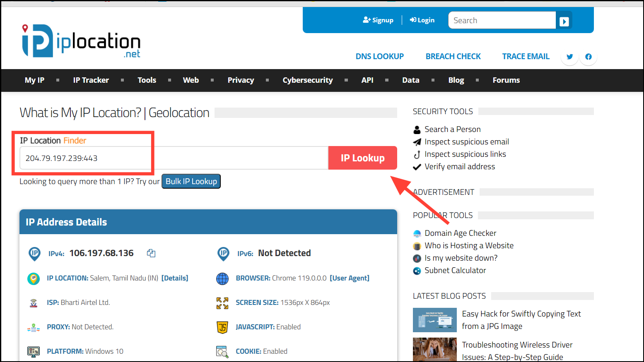Click the IP Location marker icon
644x362 pixels.
34,278
